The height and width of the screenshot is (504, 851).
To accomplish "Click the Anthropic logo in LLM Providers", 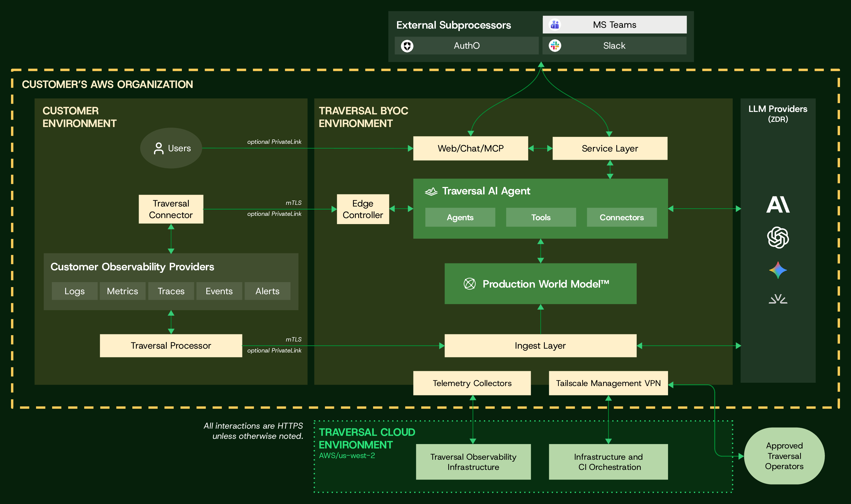I will pos(778,205).
